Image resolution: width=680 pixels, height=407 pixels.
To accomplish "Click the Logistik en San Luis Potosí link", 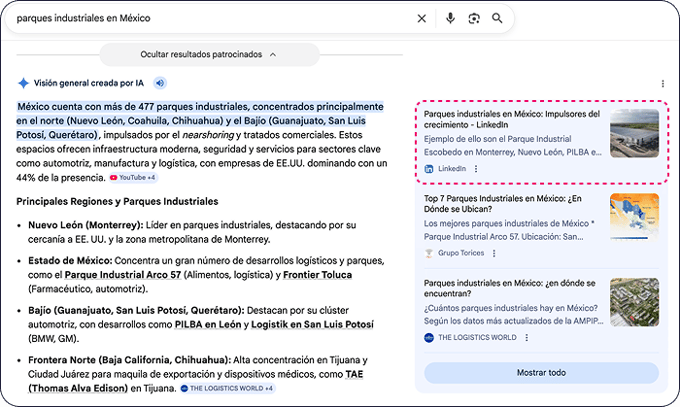I will coord(312,325).
